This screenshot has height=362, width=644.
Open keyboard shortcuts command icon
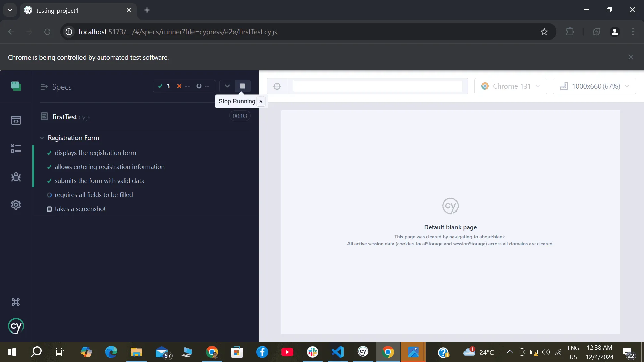click(16, 302)
